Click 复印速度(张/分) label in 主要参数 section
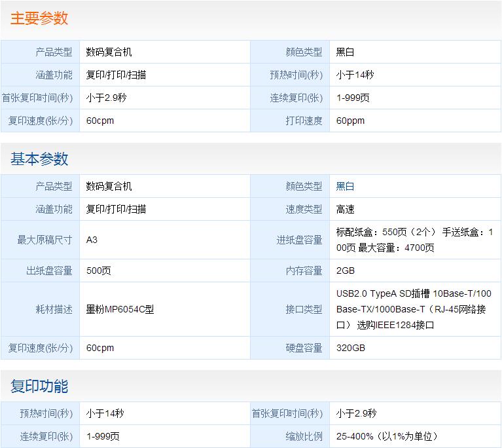 (x=41, y=121)
